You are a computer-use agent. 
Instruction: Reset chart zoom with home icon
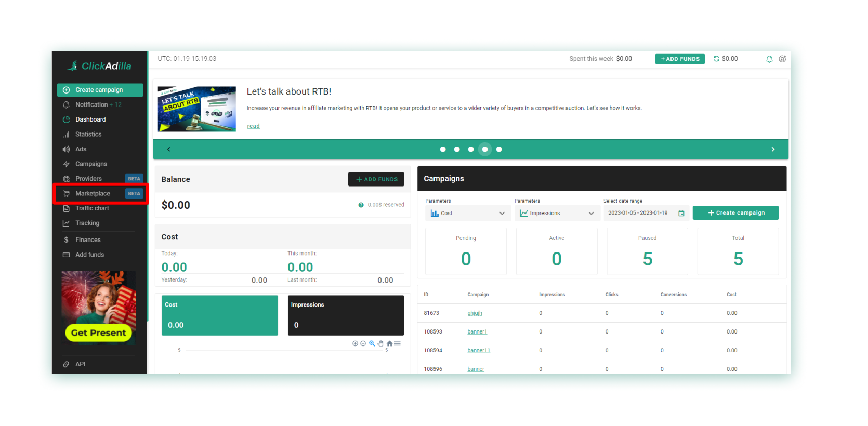(x=389, y=343)
